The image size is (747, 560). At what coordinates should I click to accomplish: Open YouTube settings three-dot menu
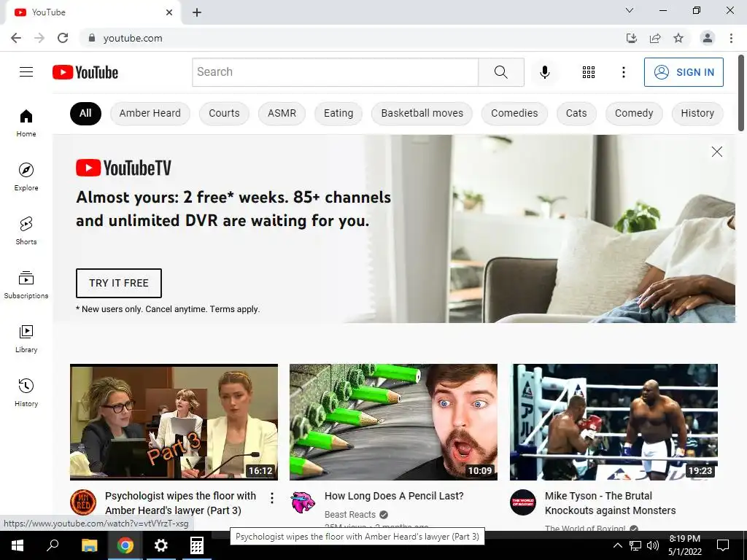pyautogui.click(x=623, y=72)
